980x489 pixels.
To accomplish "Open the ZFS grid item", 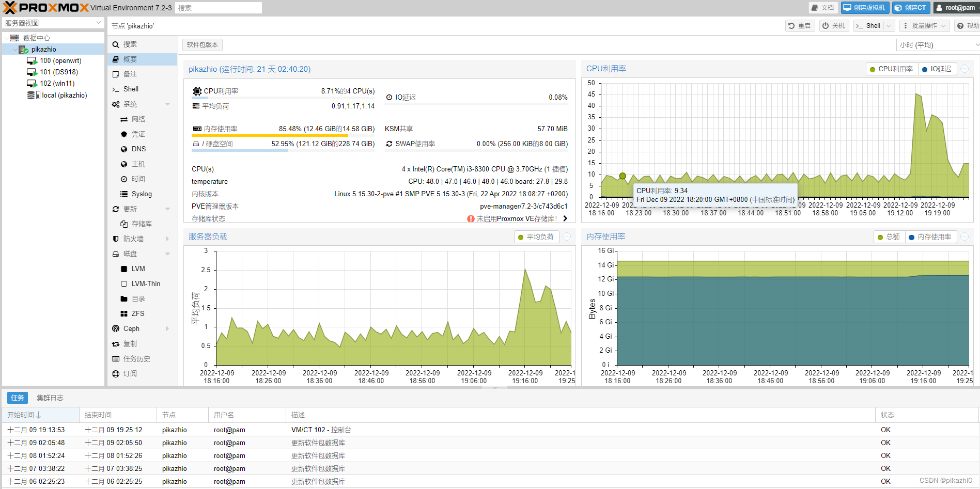I will (x=142, y=314).
